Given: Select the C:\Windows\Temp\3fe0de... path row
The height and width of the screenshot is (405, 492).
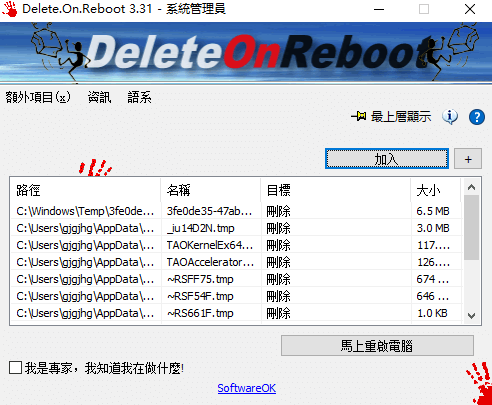Looking at the screenshot, I should [236, 211].
